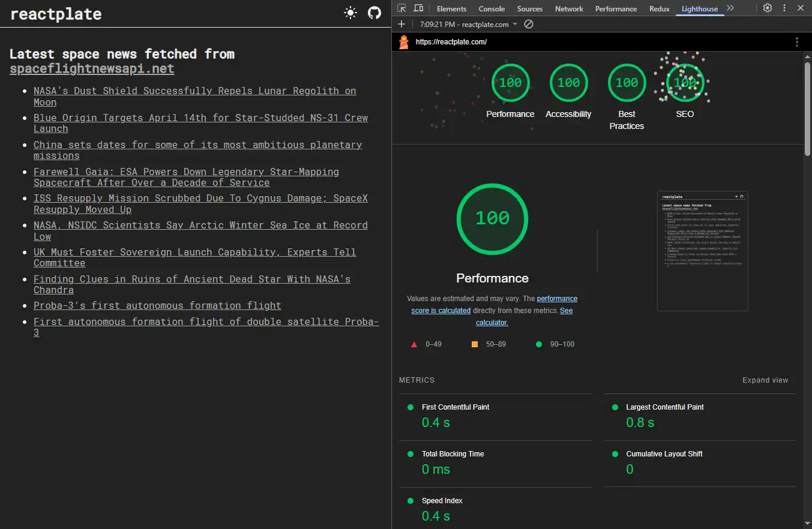Screen dimensions: 812x529
Task: Open Lighthouse report tools menu
Action: point(797,42)
